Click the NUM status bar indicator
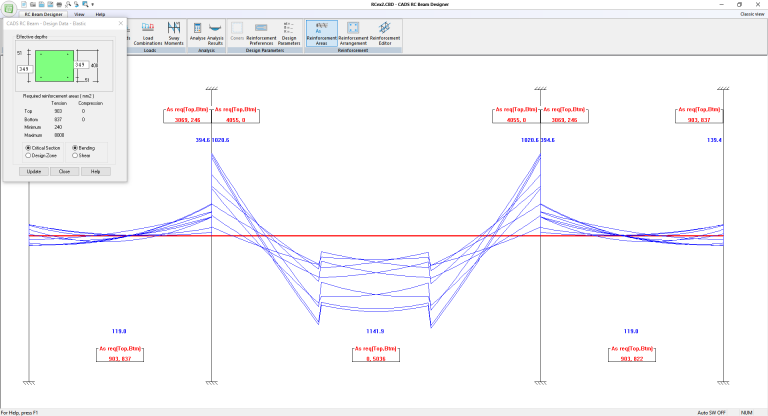The image size is (768, 416). point(746,413)
